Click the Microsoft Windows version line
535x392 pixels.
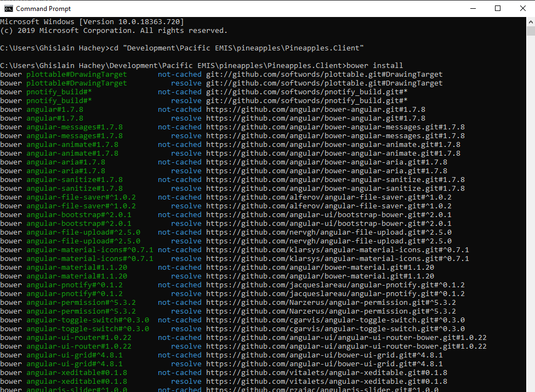92,22
